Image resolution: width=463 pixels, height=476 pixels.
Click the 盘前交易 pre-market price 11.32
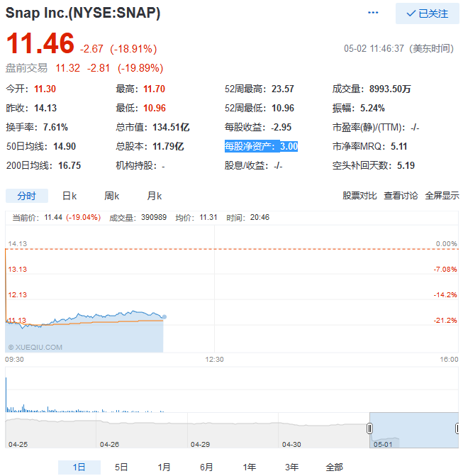click(x=67, y=68)
